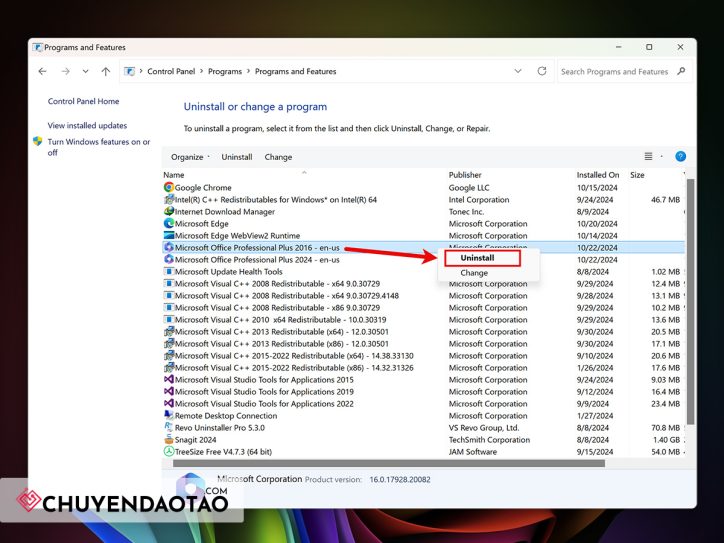This screenshot has height=543, width=724.
Task: Click the Forward navigation arrow
Action: pyautogui.click(x=66, y=71)
